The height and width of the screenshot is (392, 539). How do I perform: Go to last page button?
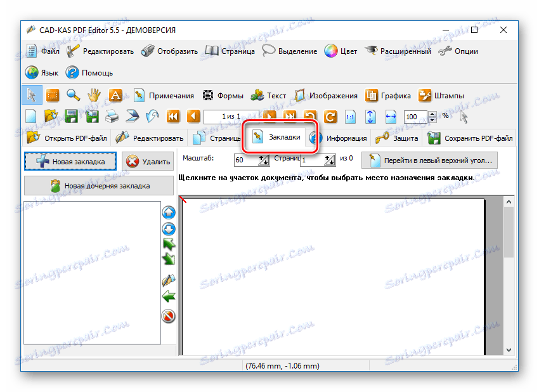pos(290,115)
